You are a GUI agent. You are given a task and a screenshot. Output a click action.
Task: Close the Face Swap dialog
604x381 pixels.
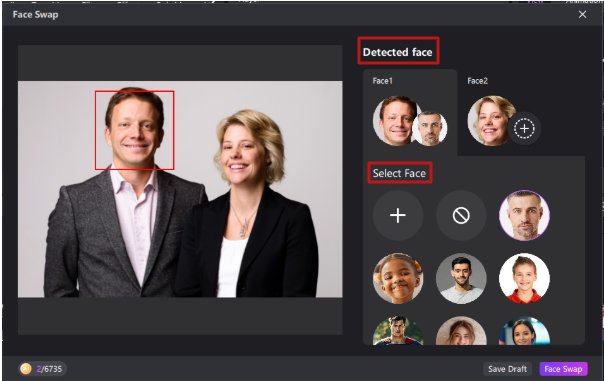coord(582,14)
